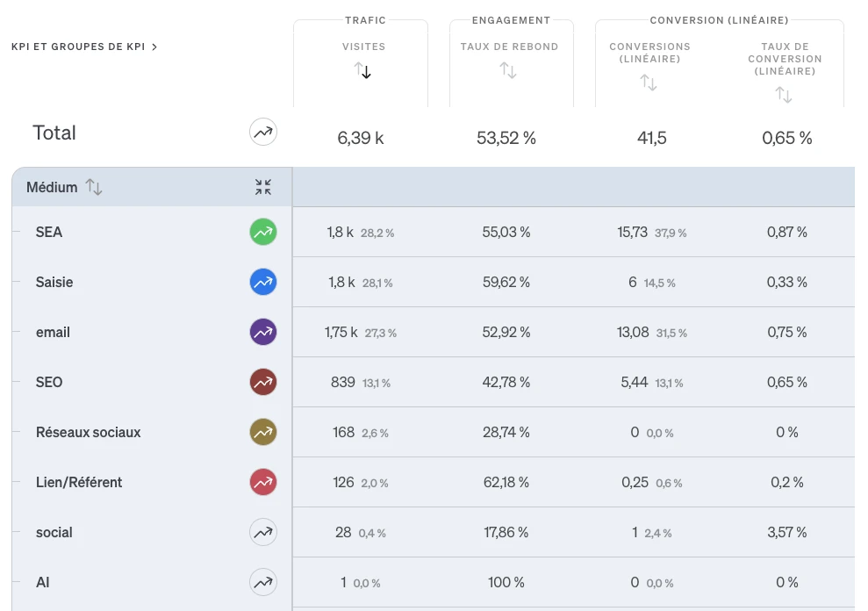Image resolution: width=868 pixels, height=611 pixels.
Task: Click Lien/Référent conversions value 0,25
Action: tap(635, 483)
